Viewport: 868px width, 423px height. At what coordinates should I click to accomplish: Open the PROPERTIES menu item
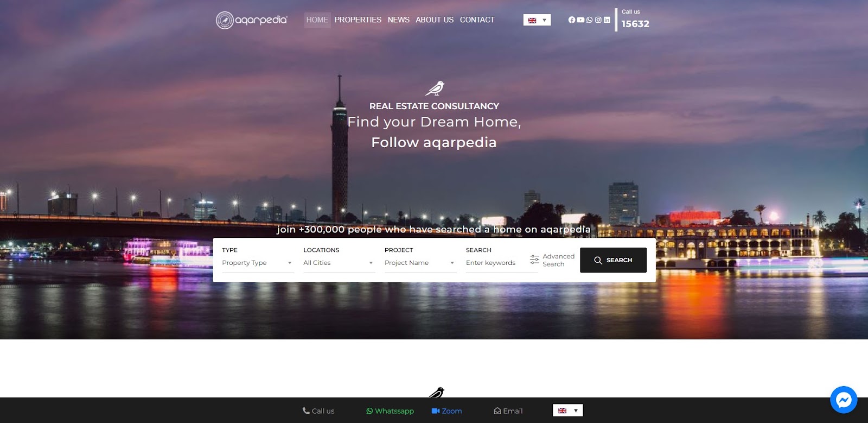tap(358, 20)
